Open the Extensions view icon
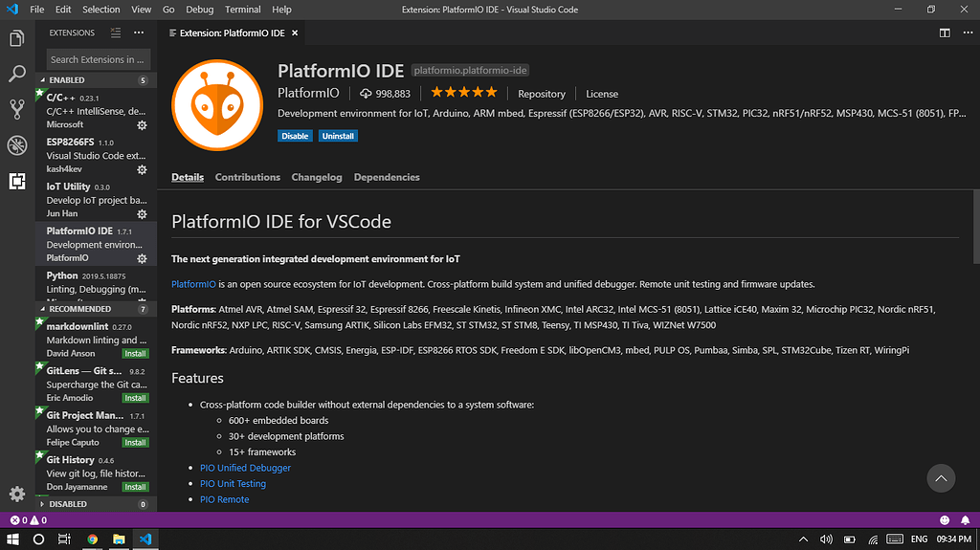The image size is (980, 550). [x=17, y=181]
